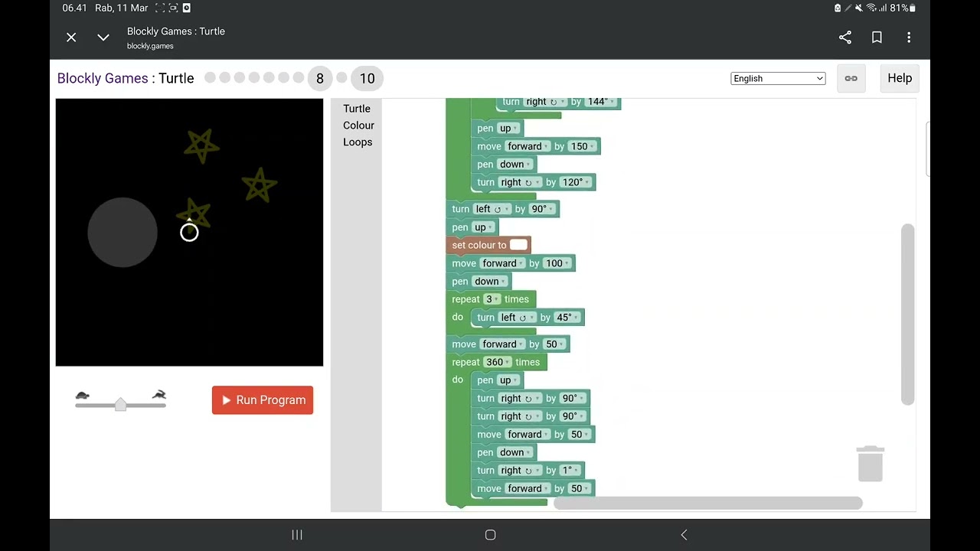980x551 pixels.
Task: Click the save and link icon button
Action: click(851, 78)
